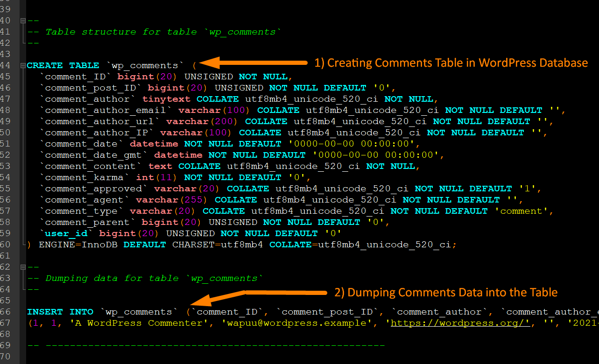
Task: Click line number 66 in the margin
Action: click(x=5, y=312)
